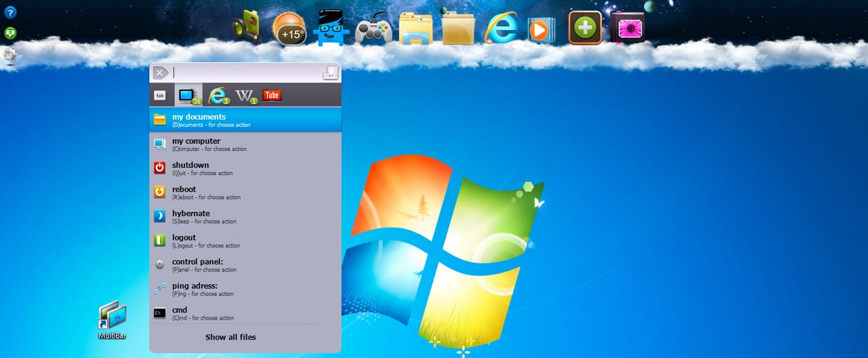Click the black cmd console icon
The width and height of the screenshot is (868, 358).
tap(159, 313)
